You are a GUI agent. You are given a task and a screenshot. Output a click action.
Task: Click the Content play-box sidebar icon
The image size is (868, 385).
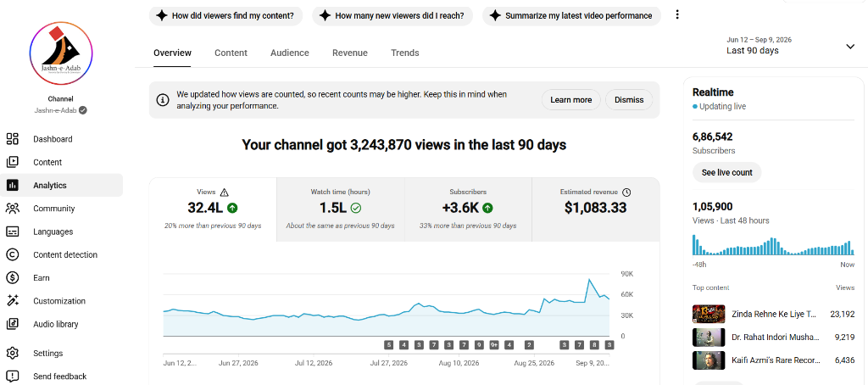point(12,162)
